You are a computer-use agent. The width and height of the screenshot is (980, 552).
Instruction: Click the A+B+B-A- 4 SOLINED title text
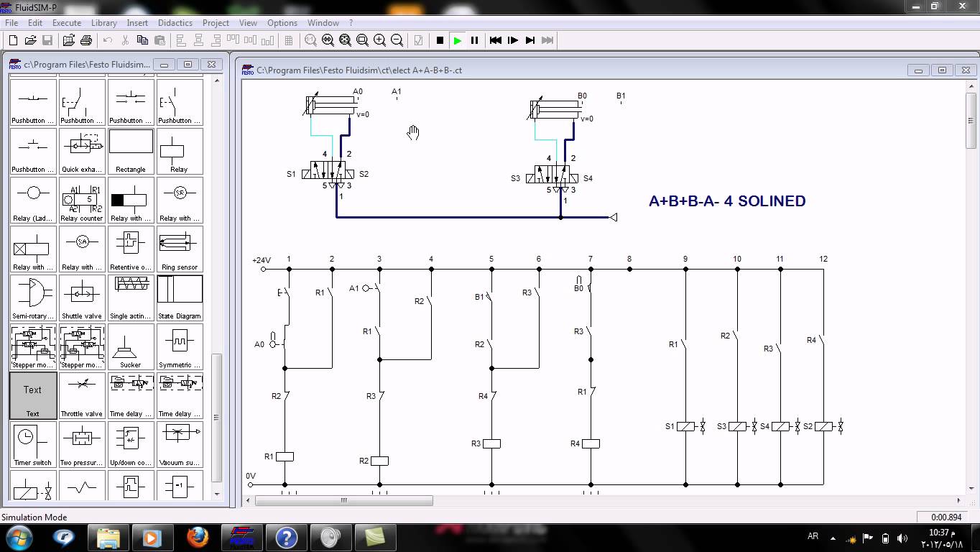(727, 201)
